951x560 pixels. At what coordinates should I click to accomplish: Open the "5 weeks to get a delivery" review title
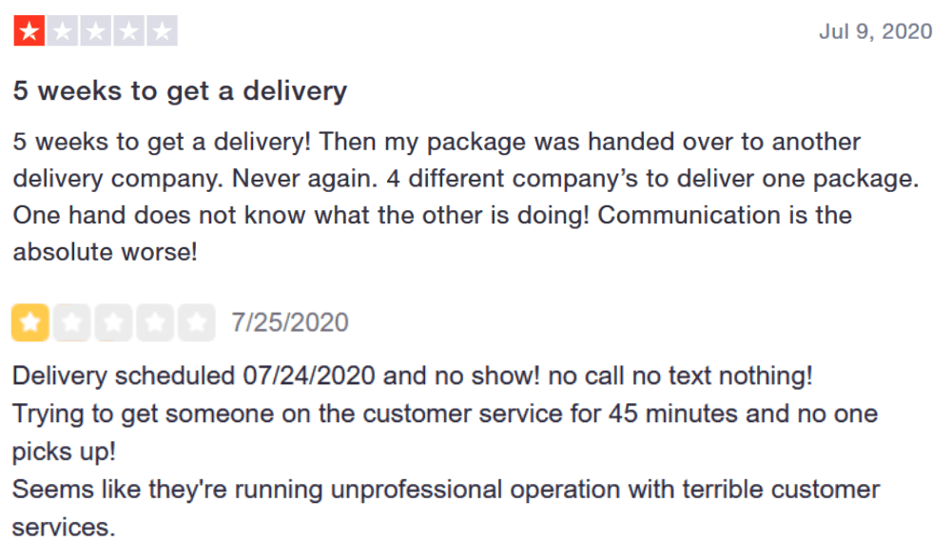(x=180, y=91)
